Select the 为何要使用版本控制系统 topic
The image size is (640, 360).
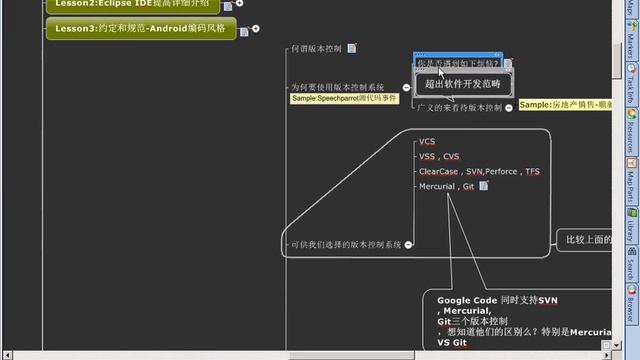(x=337, y=87)
